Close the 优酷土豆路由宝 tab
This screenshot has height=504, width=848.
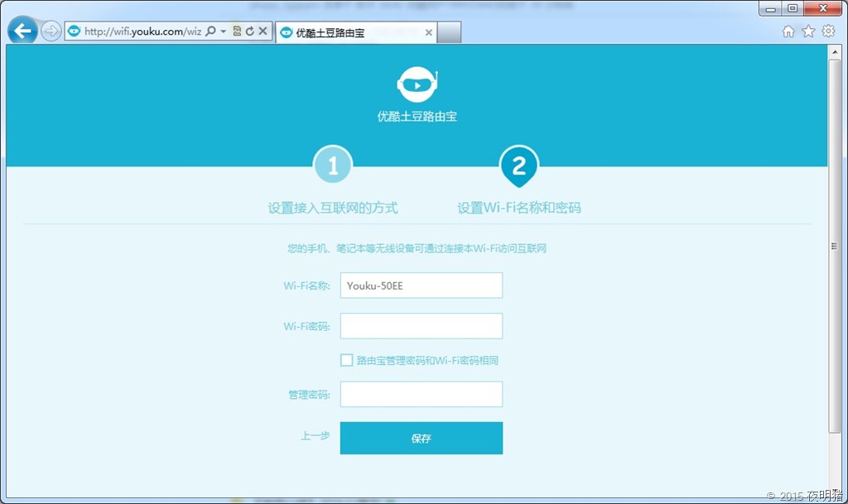click(x=428, y=33)
